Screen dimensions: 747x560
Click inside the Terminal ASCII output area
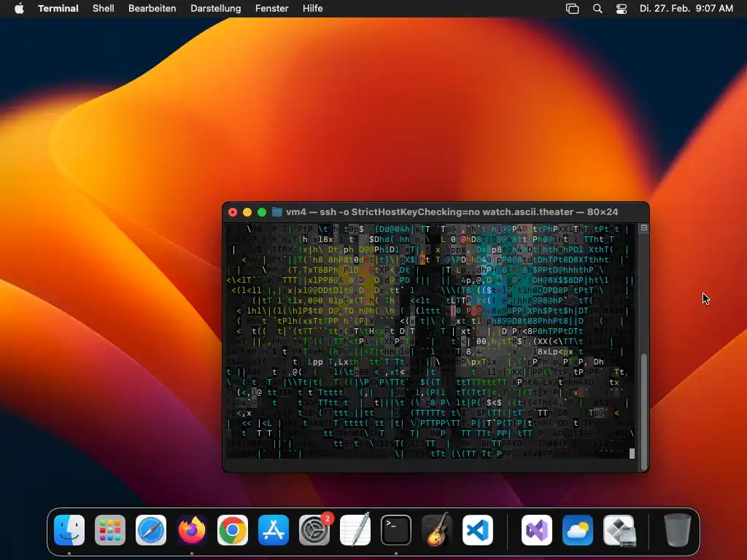430,341
